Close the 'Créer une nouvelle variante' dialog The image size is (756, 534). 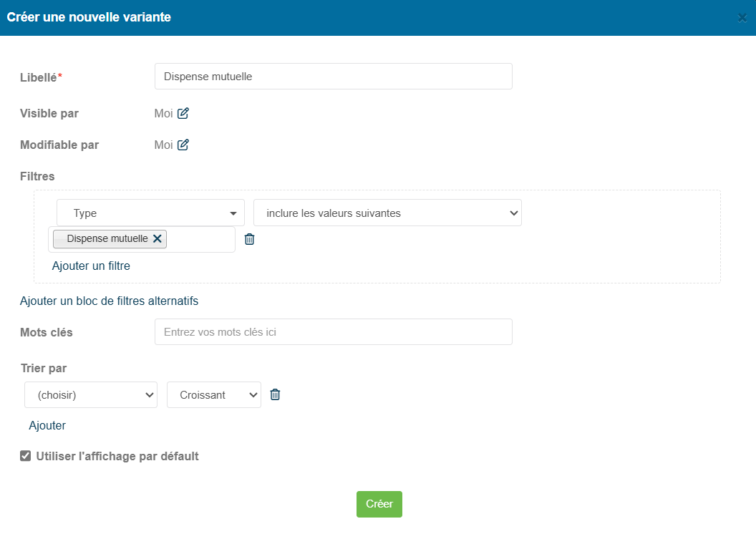coord(742,18)
